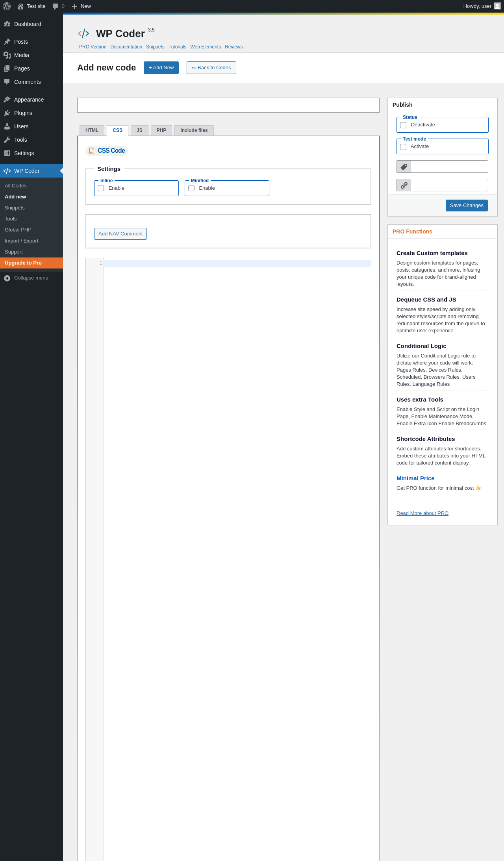Image resolution: width=504 pixels, height=861 pixels.
Task: Click the Plugins plug icon
Action: [7, 113]
